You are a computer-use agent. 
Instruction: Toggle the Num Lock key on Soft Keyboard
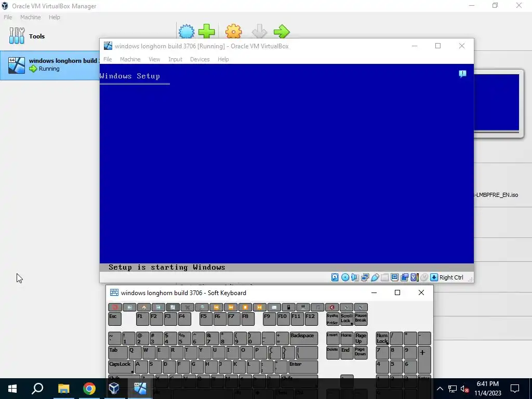[382, 339]
